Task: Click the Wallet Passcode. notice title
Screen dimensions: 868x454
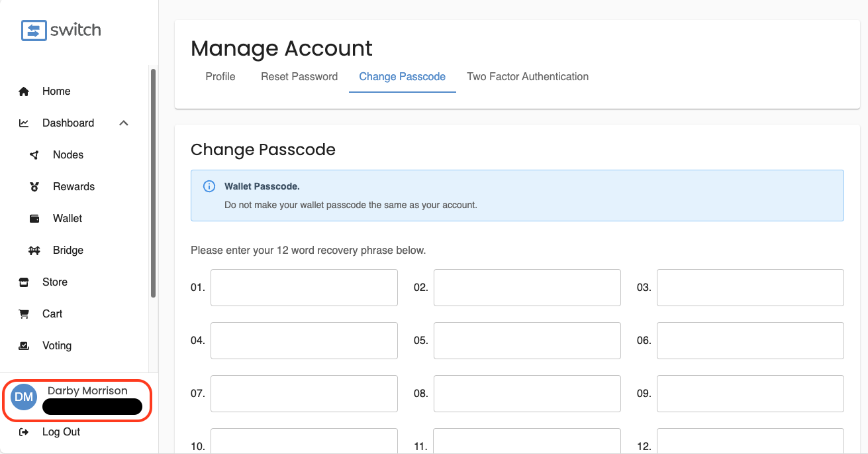Action: point(262,187)
